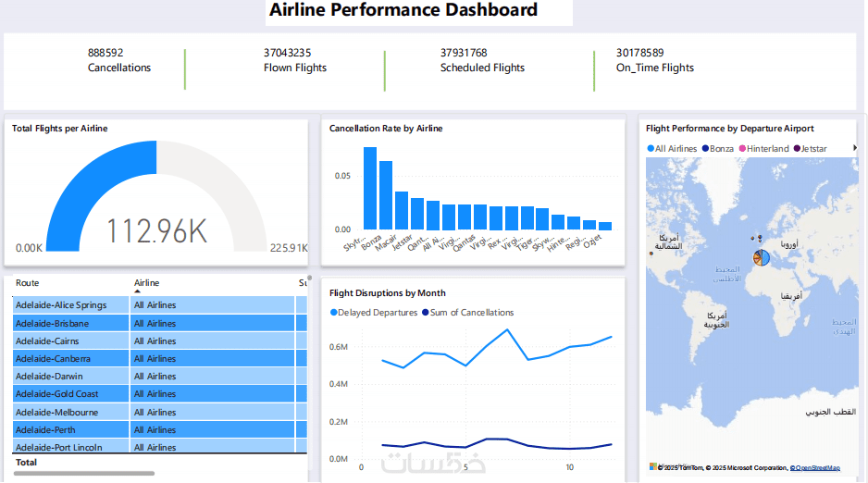Select the Ozjet bar in Cancellation Rate chart
This screenshot has width=868, height=483.
pos(605,226)
